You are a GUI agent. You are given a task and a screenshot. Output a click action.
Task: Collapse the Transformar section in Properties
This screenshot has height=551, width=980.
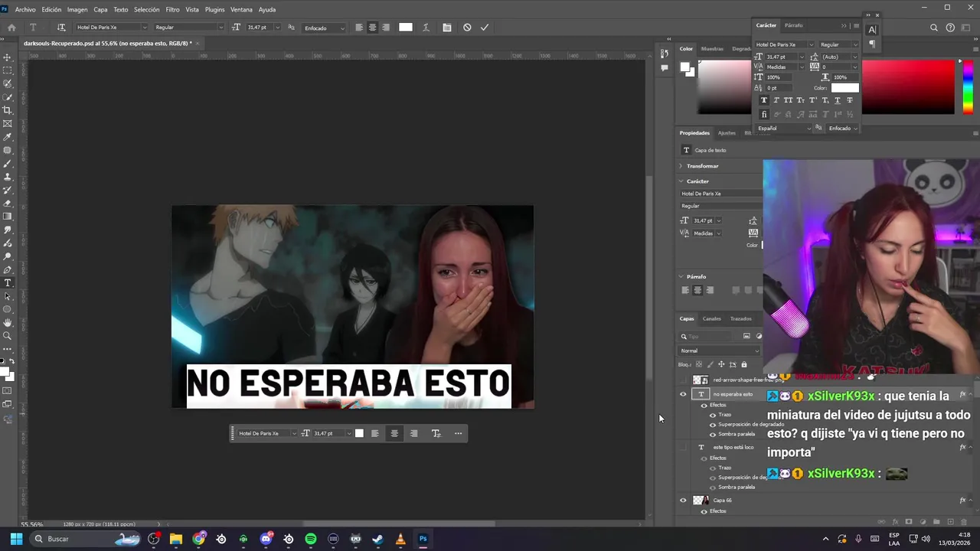681,166
